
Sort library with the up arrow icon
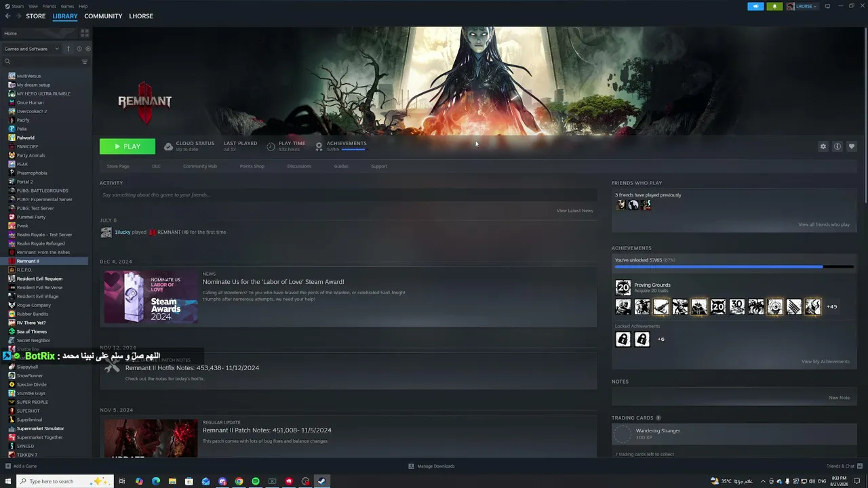pyautogui.click(x=68, y=49)
